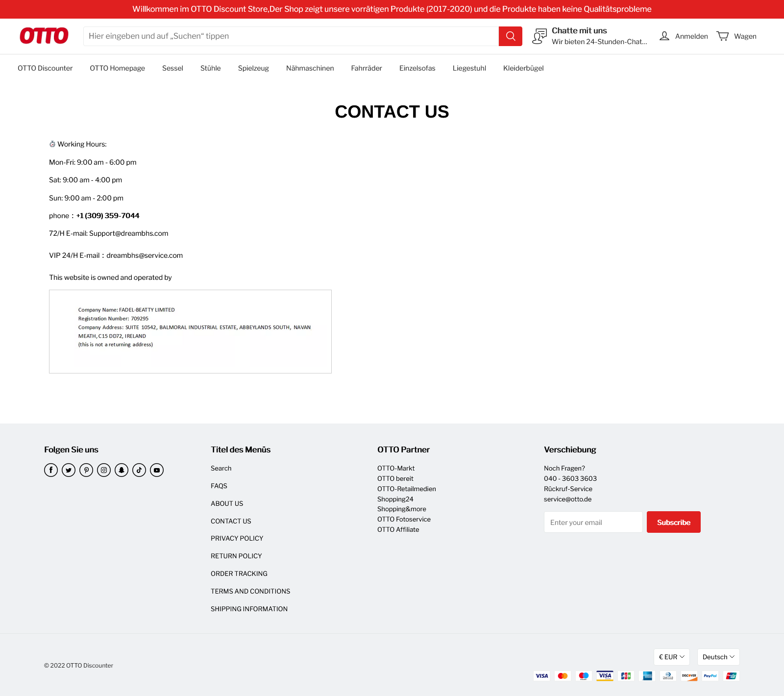The height and width of the screenshot is (696, 784).
Task: Click the company information image
Action: tap(190, 331)
